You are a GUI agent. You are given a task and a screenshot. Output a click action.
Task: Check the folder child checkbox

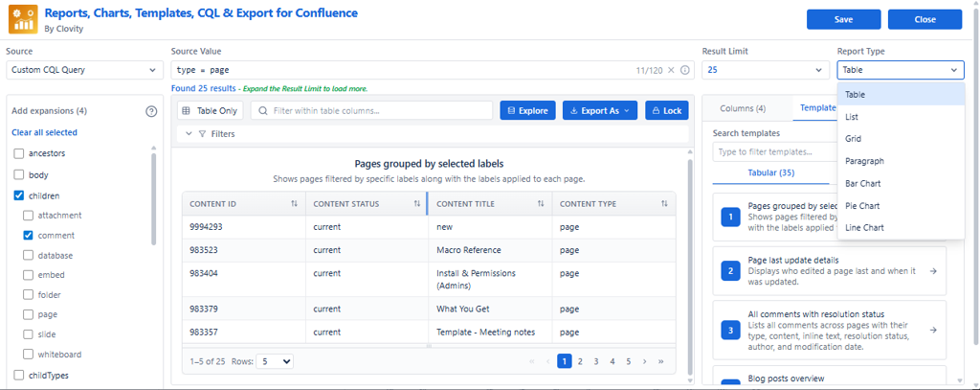(x=28, y=295)
